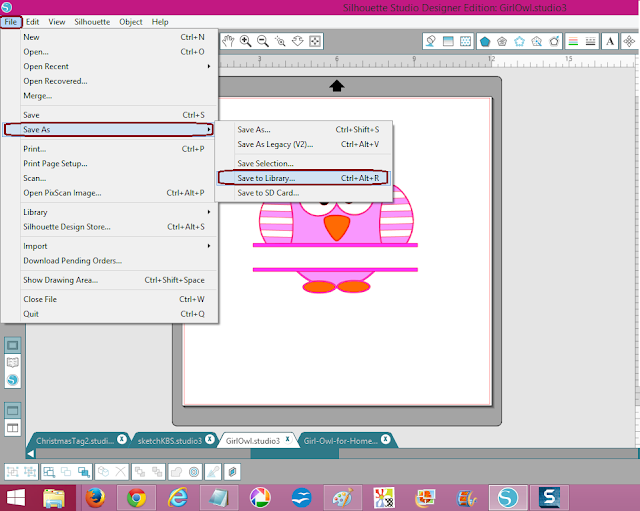The image size is (640, 511).
Task: Switch to ChristmasTag2 document tab
Action: tap(75, 441)
